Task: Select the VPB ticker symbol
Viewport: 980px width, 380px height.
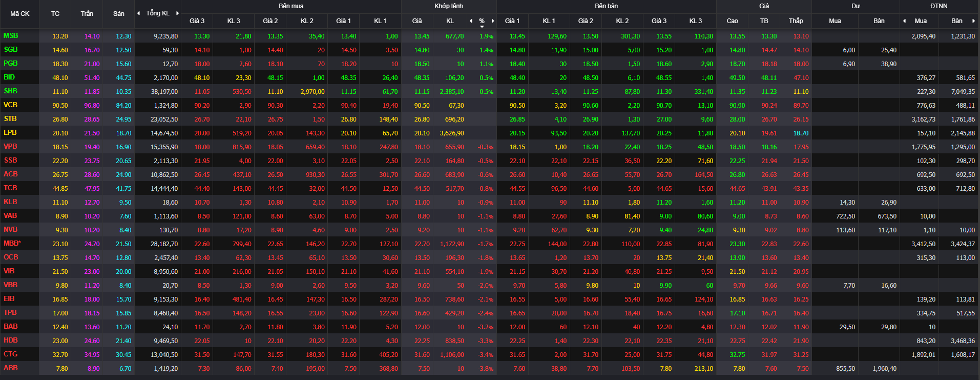Action: 10,147
